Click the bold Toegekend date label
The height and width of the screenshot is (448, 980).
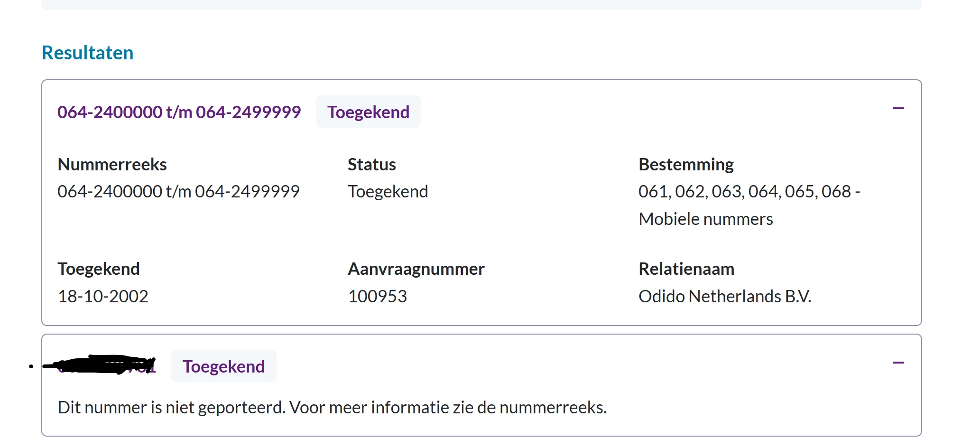(x=99, y=269)
